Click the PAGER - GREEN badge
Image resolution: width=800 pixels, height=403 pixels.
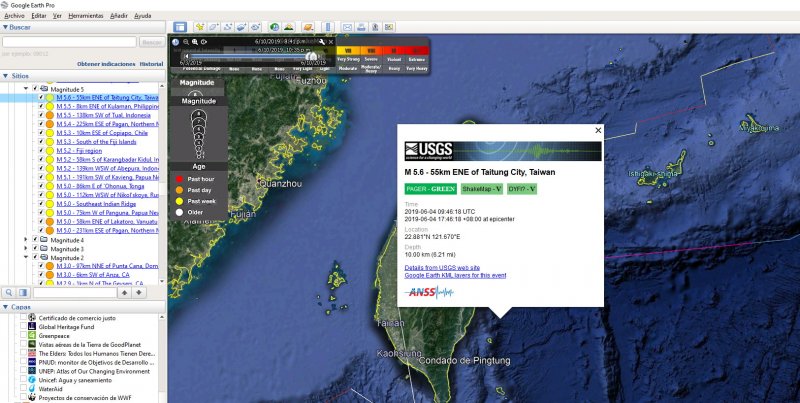click(431, 189)
